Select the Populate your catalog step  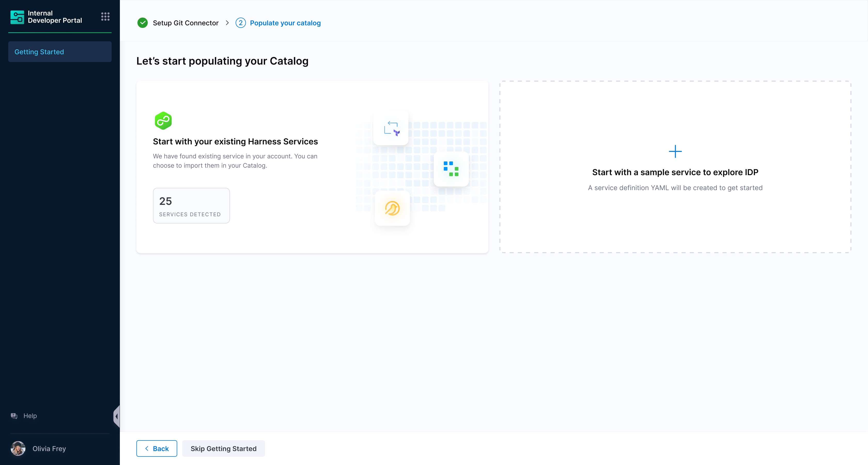(285, 23)
